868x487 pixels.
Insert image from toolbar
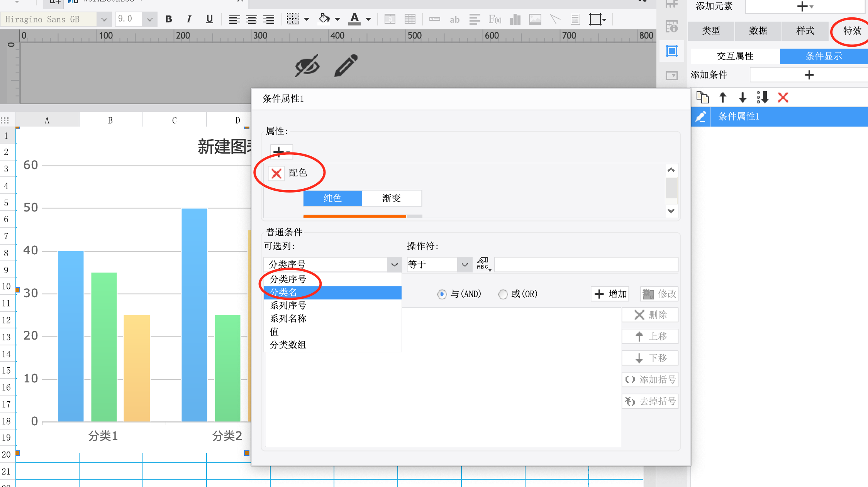(535, 19)
